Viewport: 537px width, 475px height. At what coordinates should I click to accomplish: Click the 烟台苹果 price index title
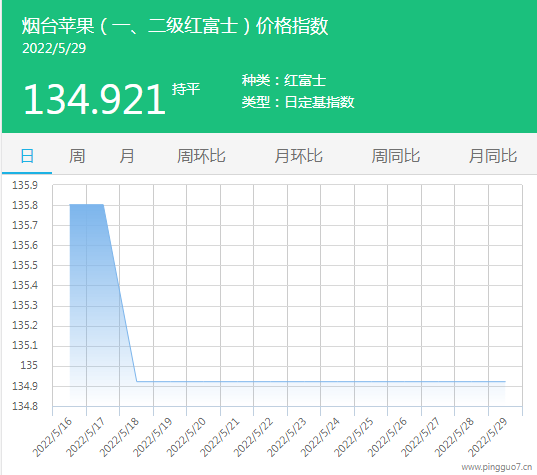(x=175, y=26)
